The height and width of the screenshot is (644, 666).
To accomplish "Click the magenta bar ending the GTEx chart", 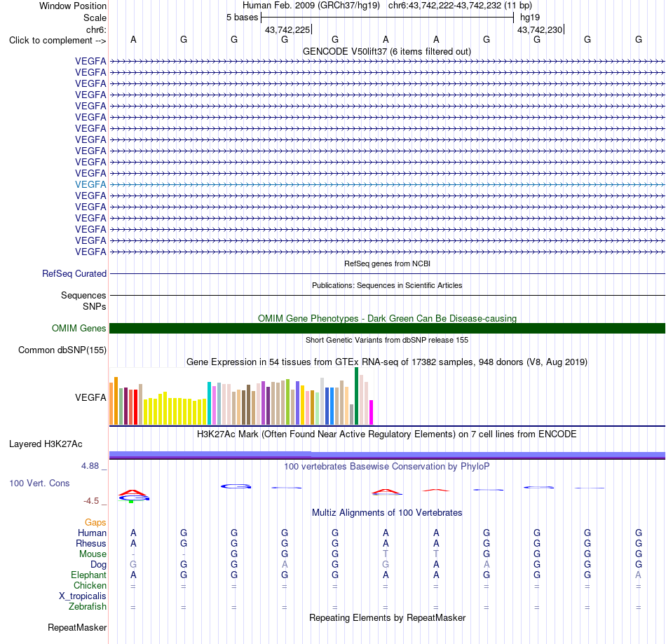I will click(x=372, y=412).
